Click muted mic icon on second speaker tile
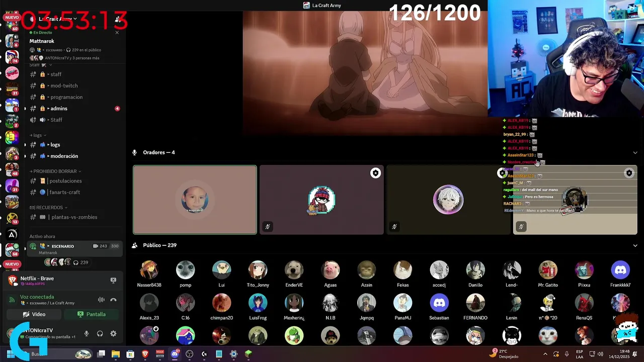 point(268,227)
